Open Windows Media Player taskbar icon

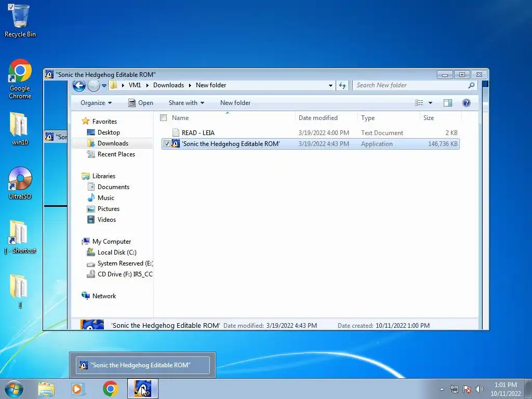[78, 389]
